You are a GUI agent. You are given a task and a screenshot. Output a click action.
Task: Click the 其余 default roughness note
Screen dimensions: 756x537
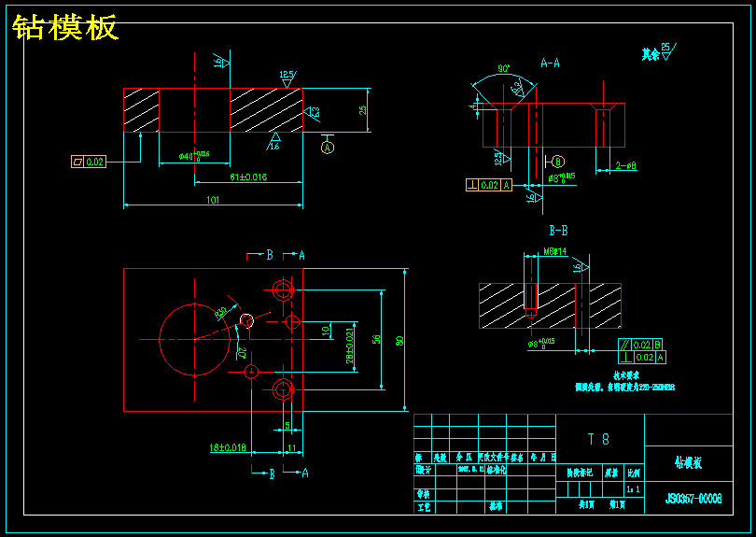659,52
